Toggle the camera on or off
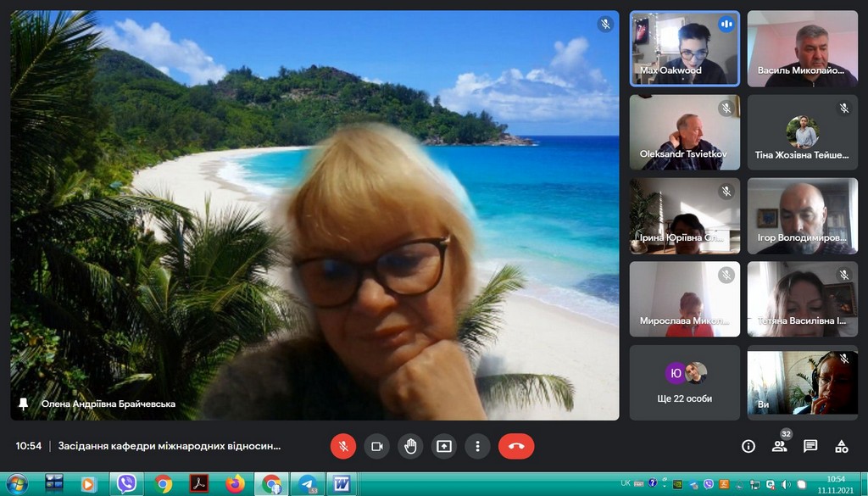868x496 pixels. click(376, 446)
